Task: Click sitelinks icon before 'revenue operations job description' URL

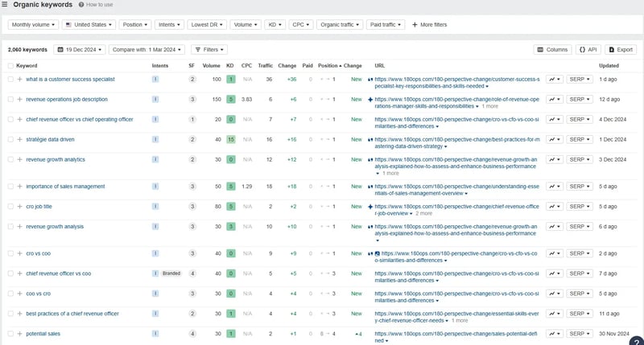Action: click(370, 99)
